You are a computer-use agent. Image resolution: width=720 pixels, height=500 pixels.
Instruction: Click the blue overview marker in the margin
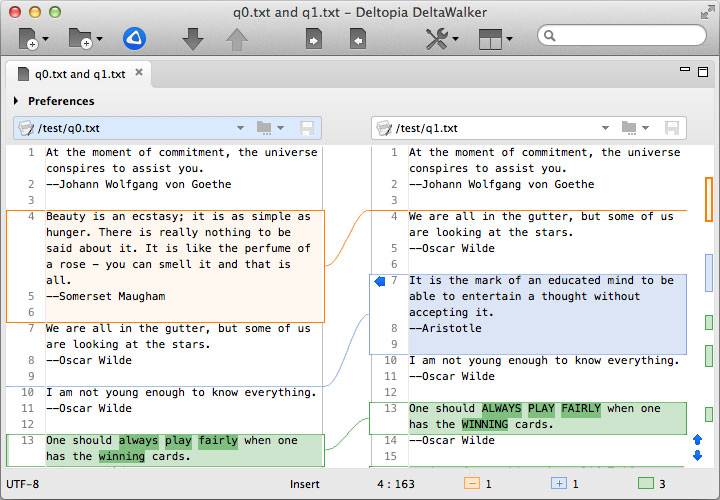709,273
